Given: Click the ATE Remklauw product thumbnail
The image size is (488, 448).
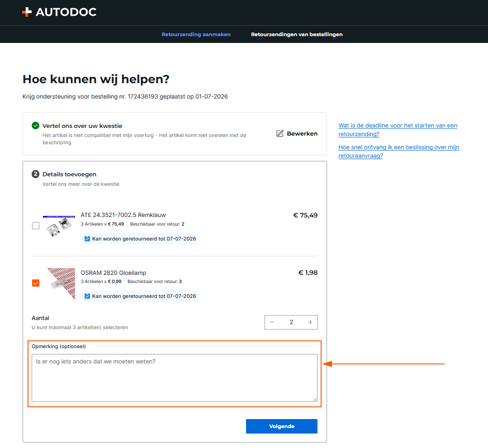Looking at the screenshot, I should click(x=59, y=226).
